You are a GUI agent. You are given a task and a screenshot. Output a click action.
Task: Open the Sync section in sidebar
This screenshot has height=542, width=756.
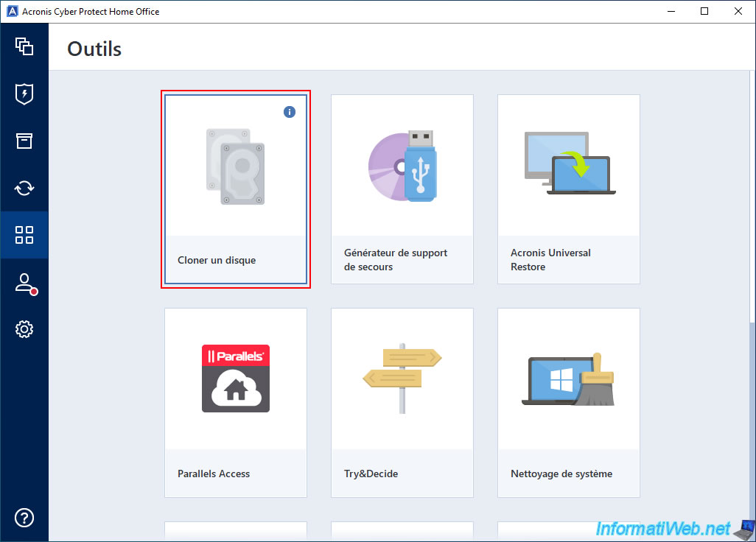24,188
